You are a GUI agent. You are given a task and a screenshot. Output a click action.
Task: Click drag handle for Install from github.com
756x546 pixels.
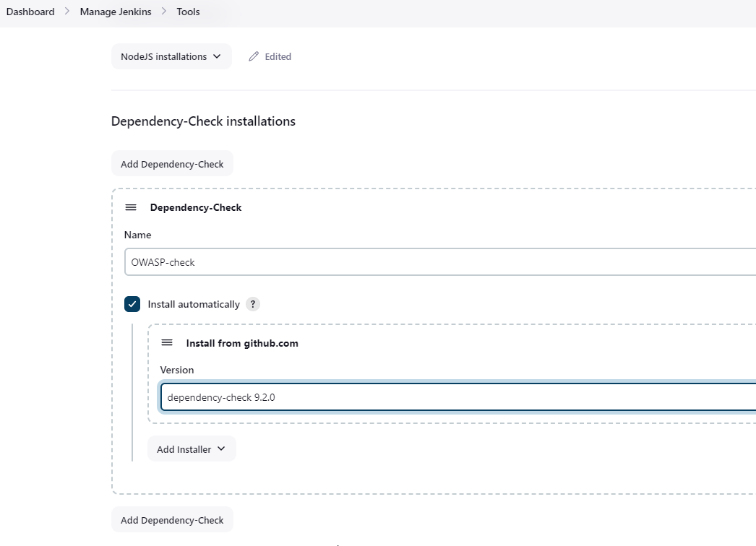(167, 343)
